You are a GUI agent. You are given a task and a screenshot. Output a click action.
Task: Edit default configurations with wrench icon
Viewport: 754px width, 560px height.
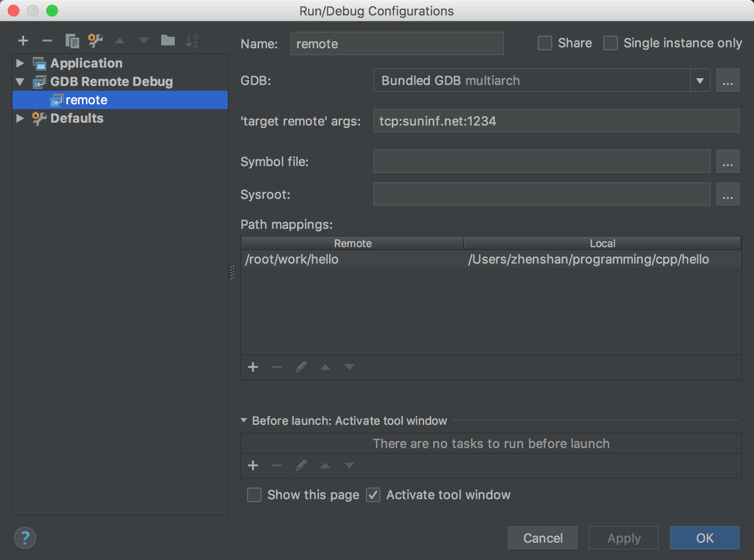96,41
